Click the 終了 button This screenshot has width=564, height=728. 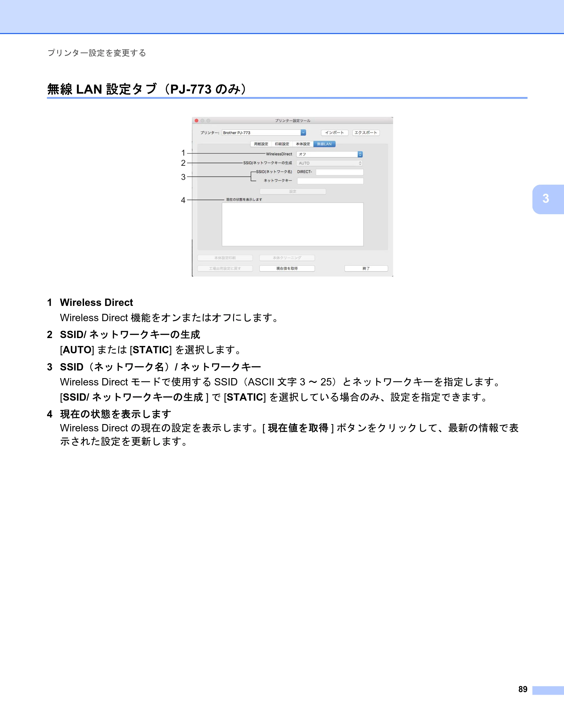[366, 269]
